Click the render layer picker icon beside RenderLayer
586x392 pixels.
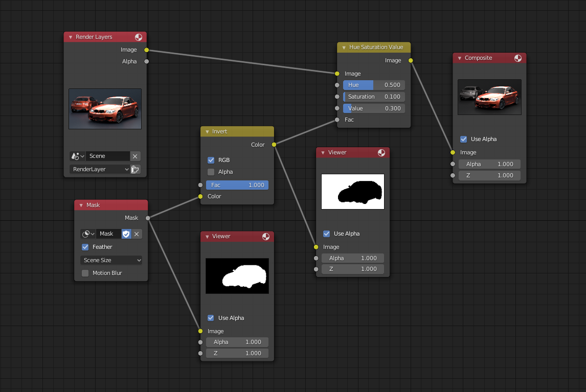135,169
